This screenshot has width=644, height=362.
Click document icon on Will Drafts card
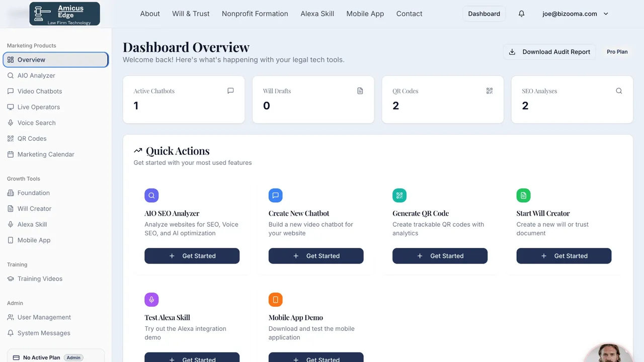click(x=360, y=91)
